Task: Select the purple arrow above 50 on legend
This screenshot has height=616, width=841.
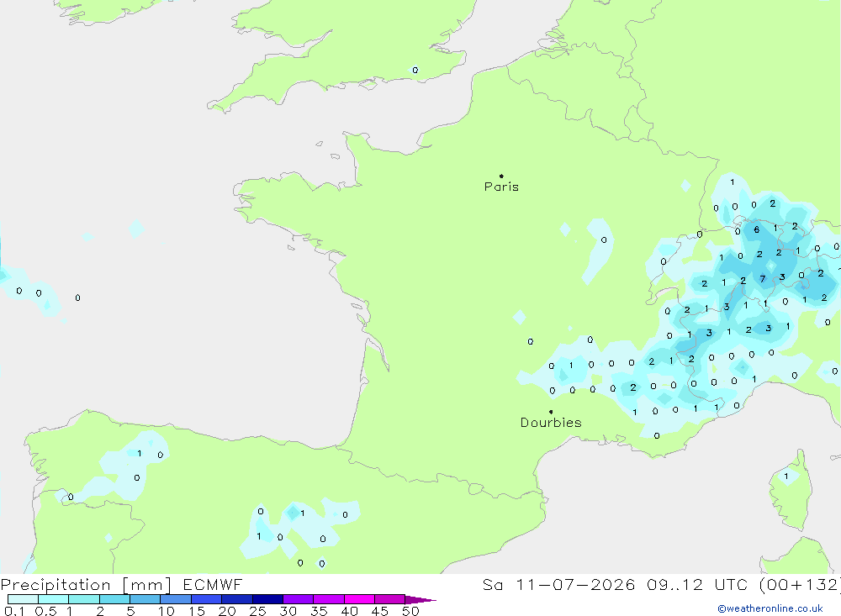Action: coord(420,599)
